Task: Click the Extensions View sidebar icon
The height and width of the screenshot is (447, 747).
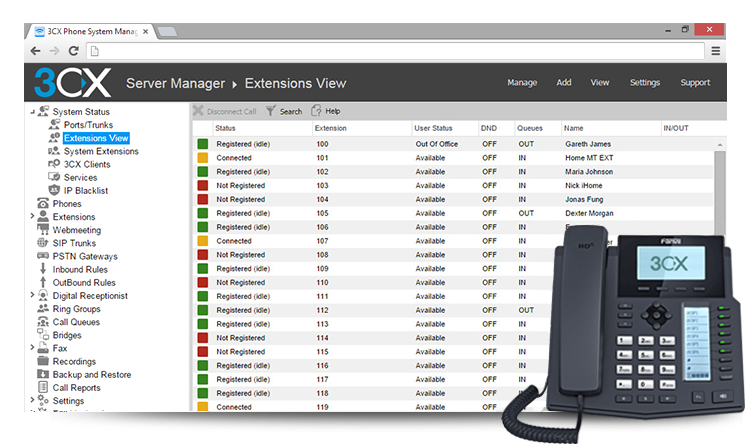Action: pyautogui.click(x=54, y=138)
